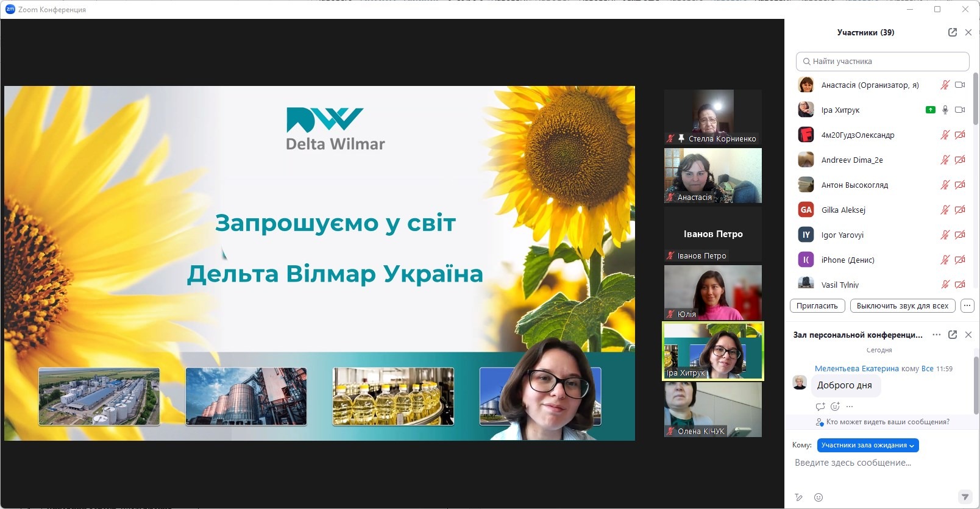Click the green screen-share indicator for Іра Хитрук

930,110
